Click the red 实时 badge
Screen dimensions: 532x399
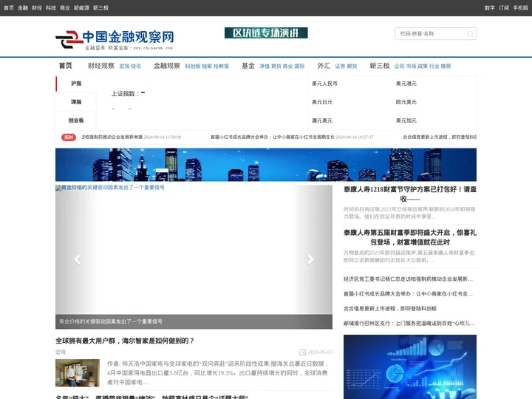click(69, 137)
